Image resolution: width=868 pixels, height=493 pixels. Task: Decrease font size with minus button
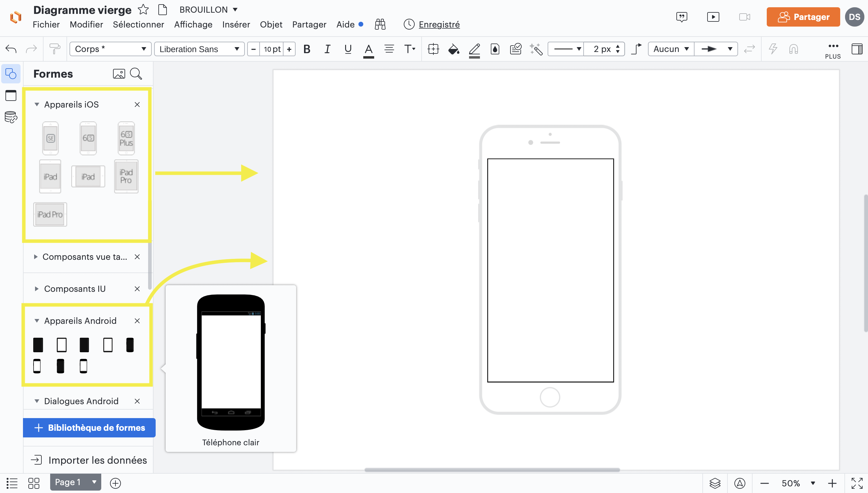pos(253,49)
